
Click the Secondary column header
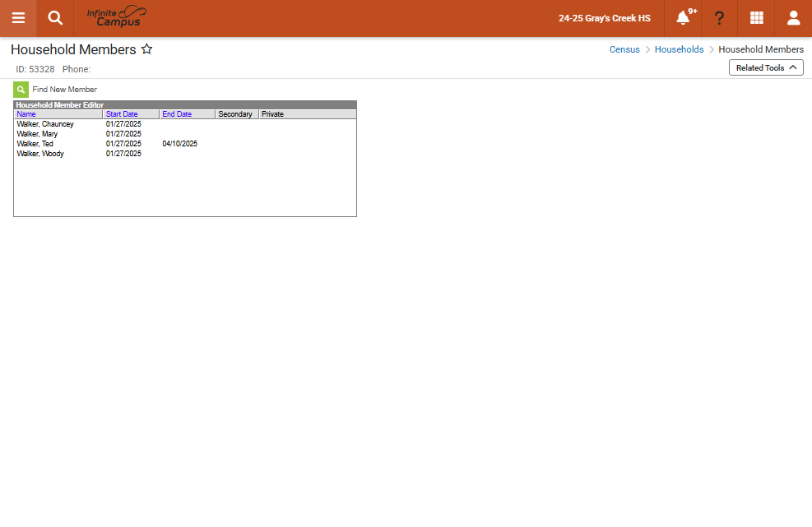point(235,114)
